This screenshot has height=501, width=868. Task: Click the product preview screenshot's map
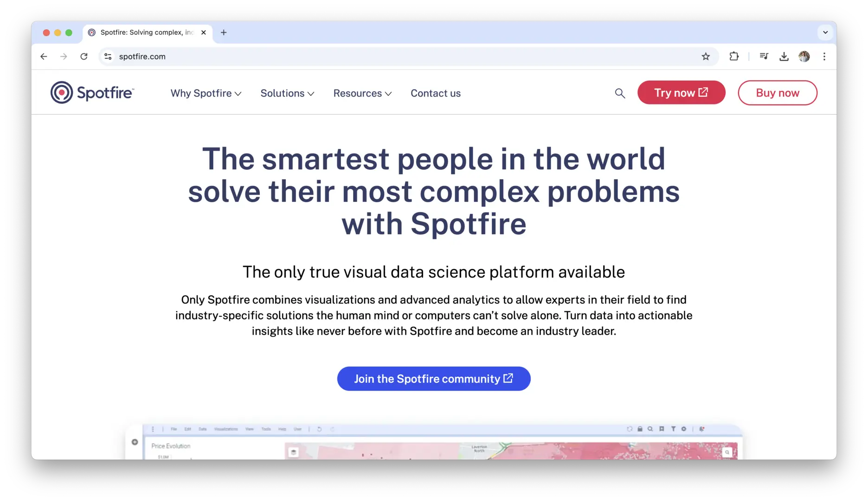click(x=510, y=451)
